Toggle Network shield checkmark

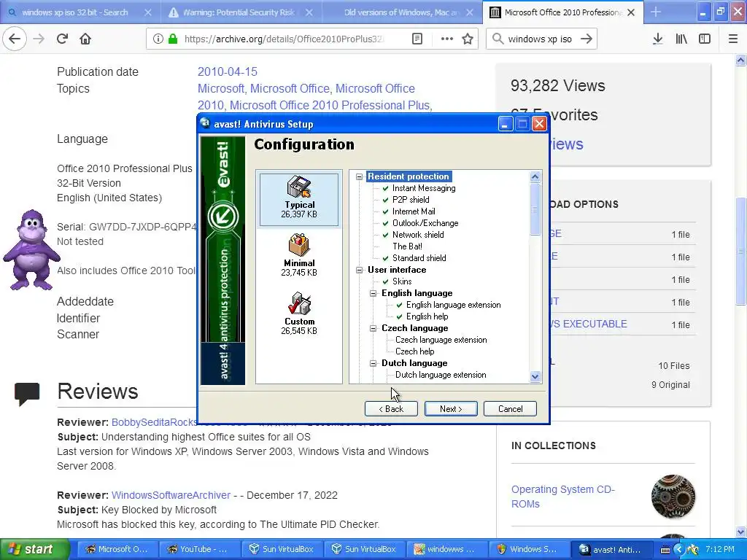[385, 236]
